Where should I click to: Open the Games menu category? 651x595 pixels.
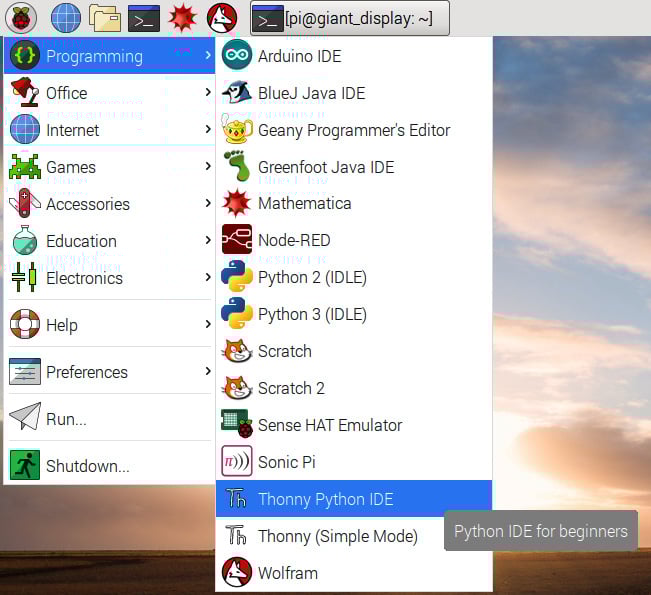(109, 166)
